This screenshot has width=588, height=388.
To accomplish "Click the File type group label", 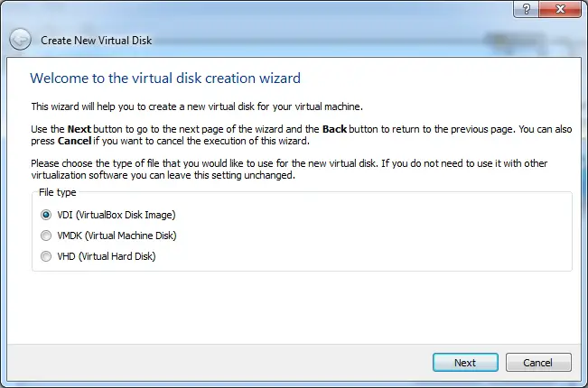I will [58, 192].
